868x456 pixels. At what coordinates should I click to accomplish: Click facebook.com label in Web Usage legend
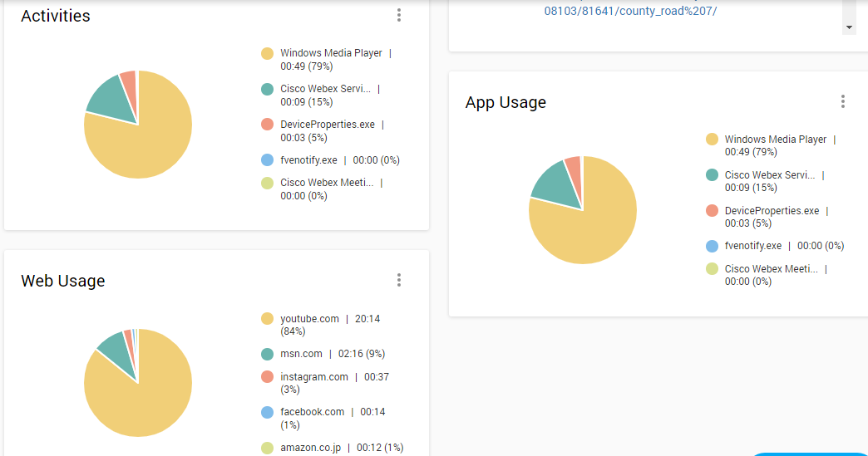click(x=313, y=412)
